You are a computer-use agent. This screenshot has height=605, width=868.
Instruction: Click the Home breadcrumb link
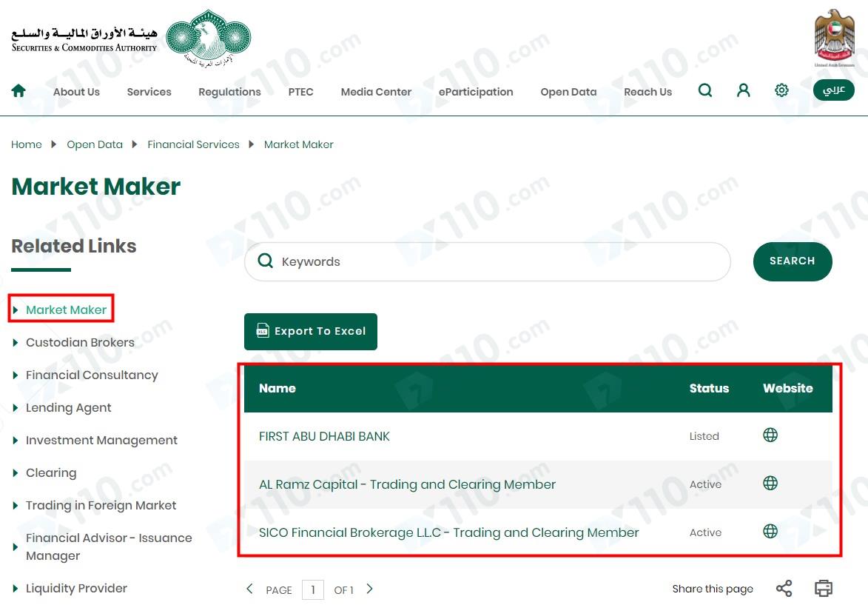(x=27, y=144)
